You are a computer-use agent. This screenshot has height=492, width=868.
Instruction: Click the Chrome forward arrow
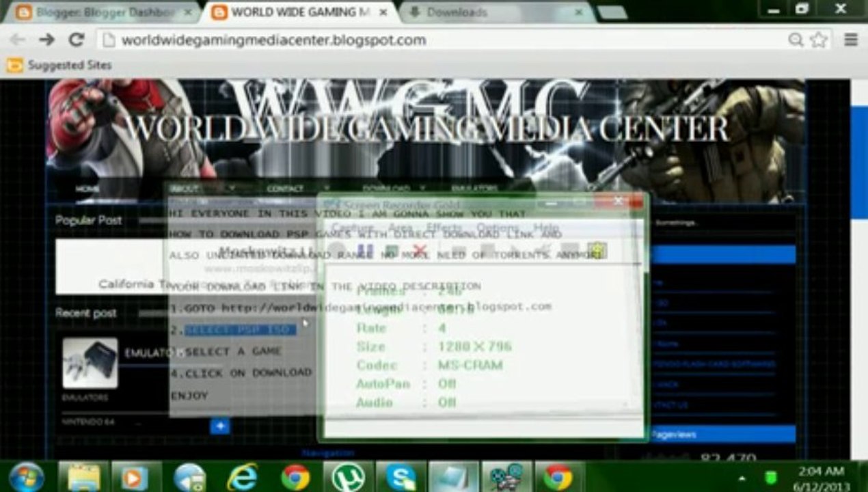pos(46,40)
